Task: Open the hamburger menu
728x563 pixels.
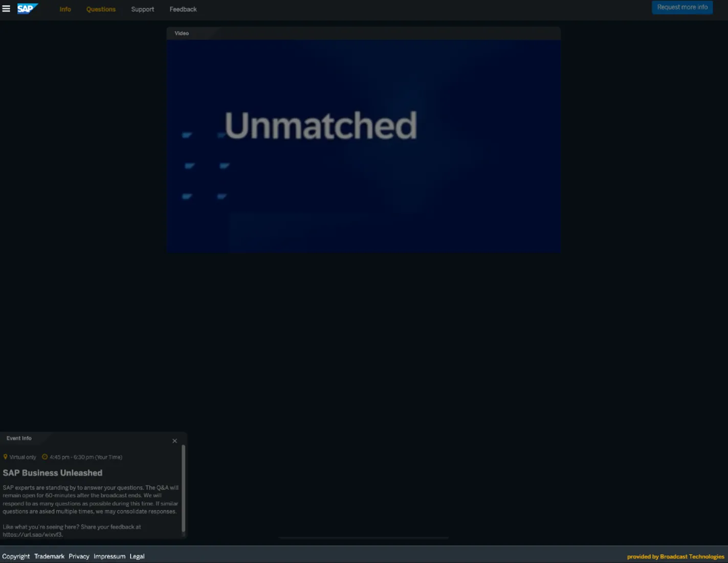Action: pos(6,9)
